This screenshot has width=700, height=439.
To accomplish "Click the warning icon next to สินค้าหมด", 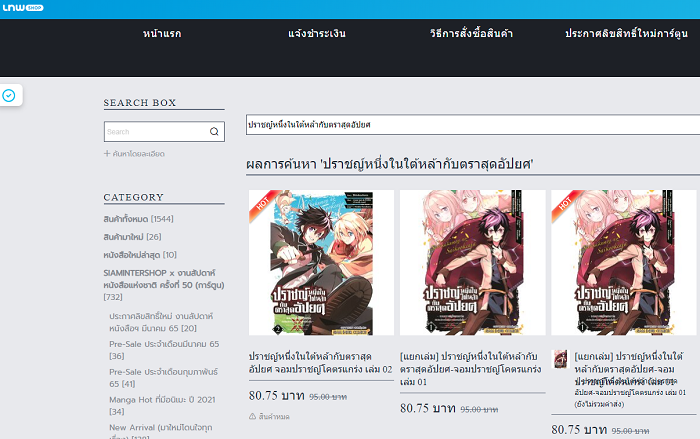I will (x=252, y=416).
